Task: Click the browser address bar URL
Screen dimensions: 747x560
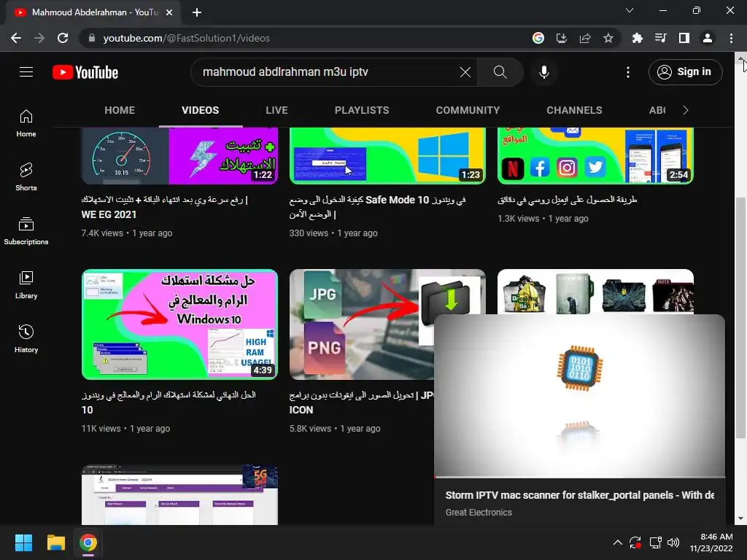Action: click(187, 38)
